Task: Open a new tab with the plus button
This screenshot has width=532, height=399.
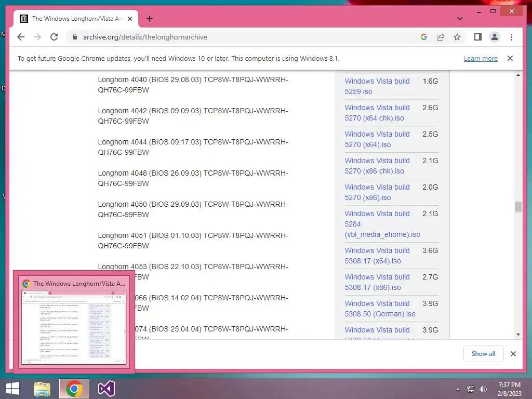Action: coord(150,19)
